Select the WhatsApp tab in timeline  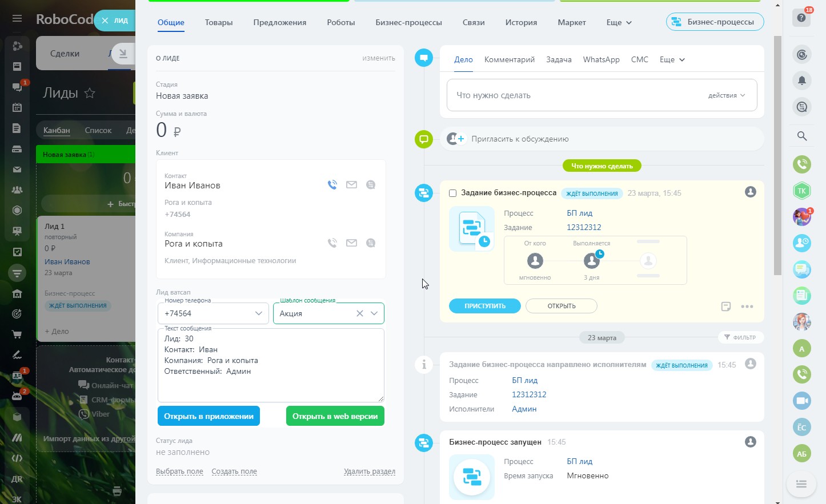pos(602,59)
